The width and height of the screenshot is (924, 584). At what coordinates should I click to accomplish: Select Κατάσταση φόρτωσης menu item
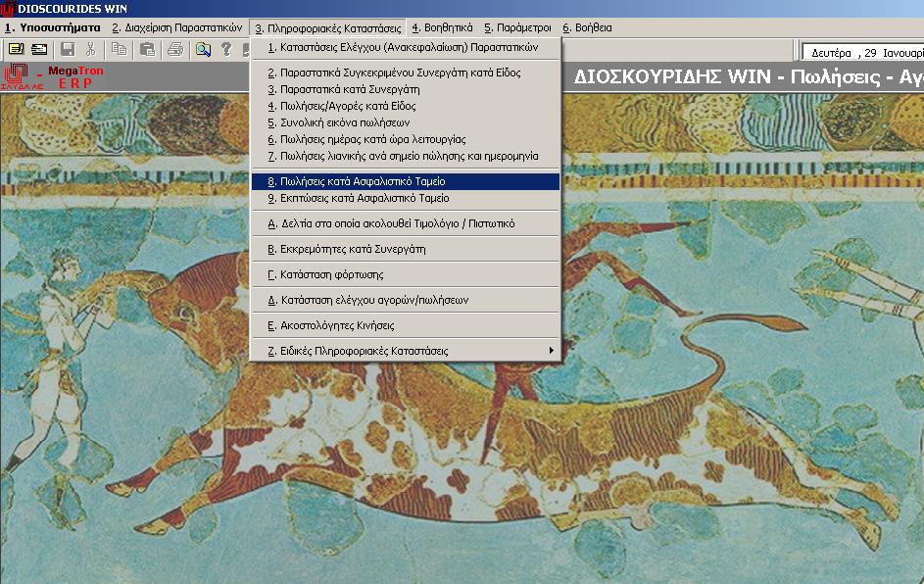406,274
